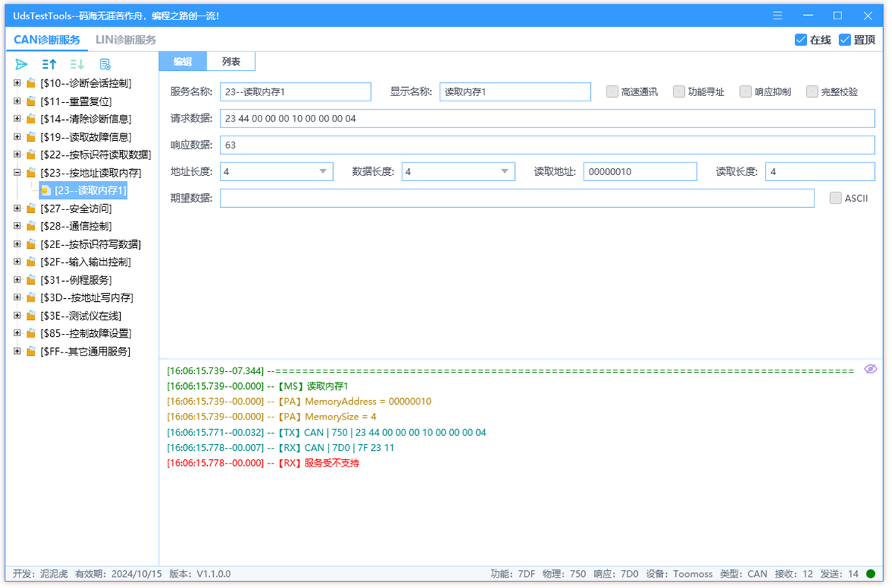
Task: Click the MemoryAddress = 00000010 log line
Action: [x=300, y=402]
